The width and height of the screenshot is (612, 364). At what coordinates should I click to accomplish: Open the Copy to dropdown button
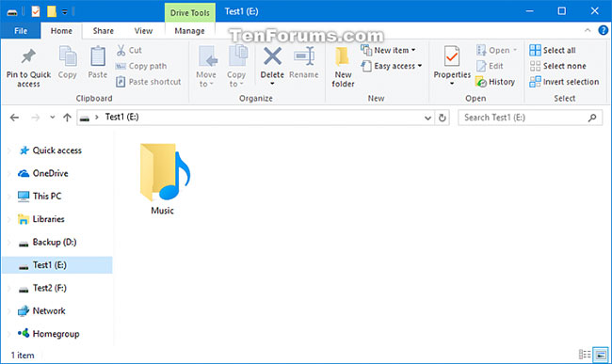pos(236,67)
